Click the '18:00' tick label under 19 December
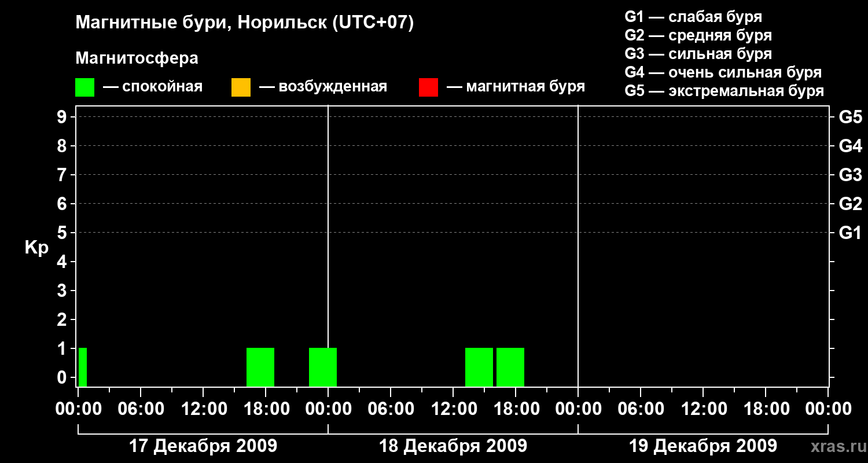Image resolution: width=868 pixels, height=463 pixels. (x=766, y=409)
